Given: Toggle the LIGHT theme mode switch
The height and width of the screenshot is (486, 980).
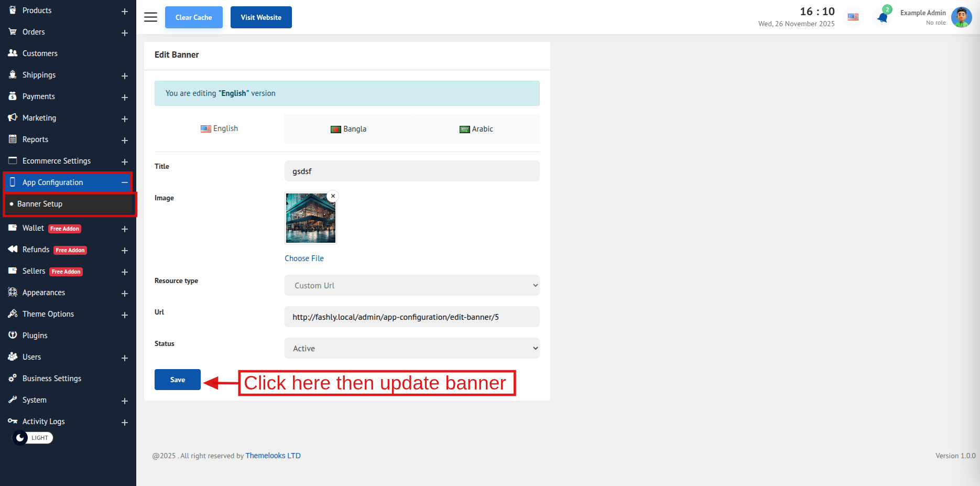Looking at the screenshot, I should click(32, 438).
